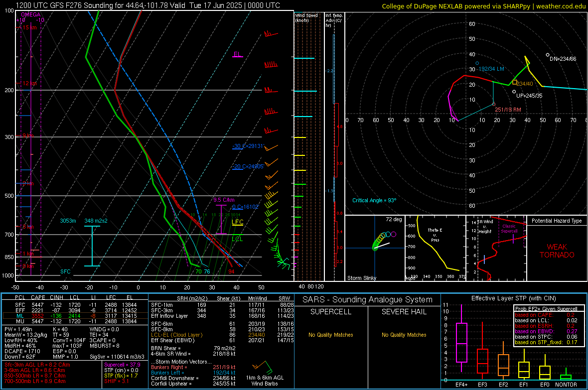Viewport: 588px width, 390px height.
Task: Click the 'Effective Layer STP (with CIN)' title
Action: [x=513, y=298]
